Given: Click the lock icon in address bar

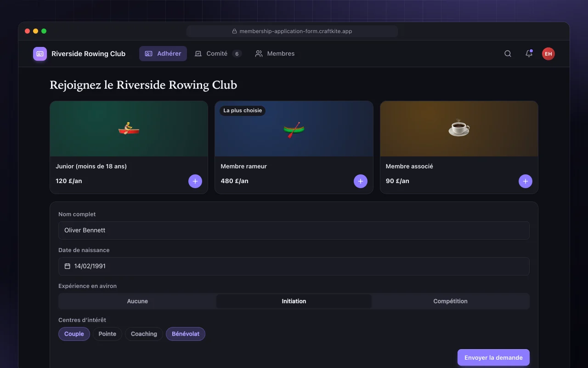Looking at the screenshot, I should pyautogui.click(x=234, y=31).
